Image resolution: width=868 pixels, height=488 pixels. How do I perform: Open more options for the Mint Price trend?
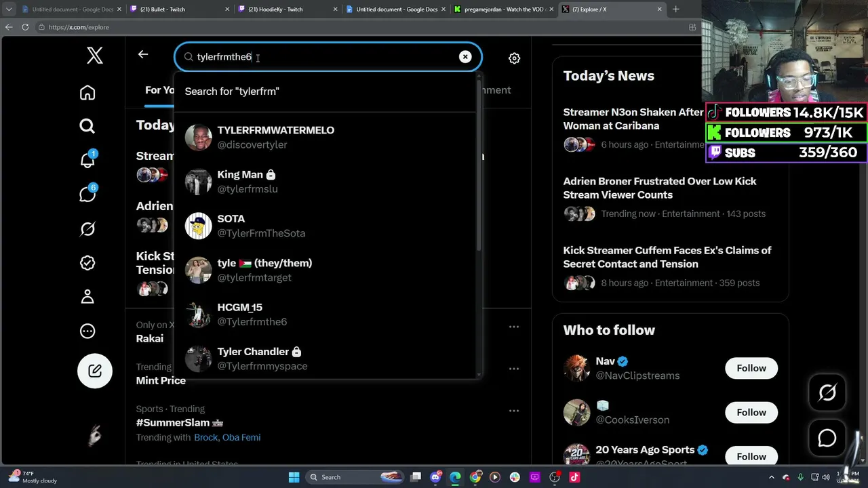[514, 369]
